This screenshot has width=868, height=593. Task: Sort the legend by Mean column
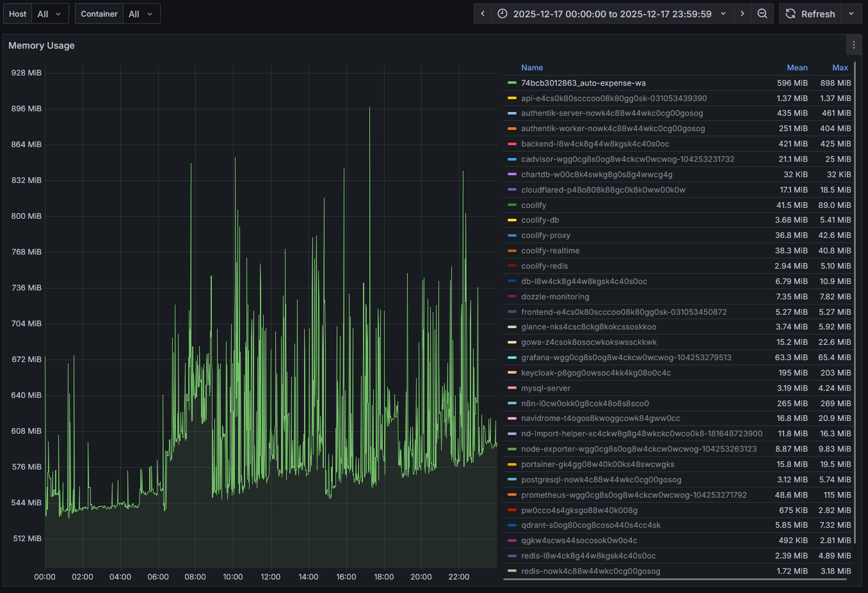click(797, 67)
